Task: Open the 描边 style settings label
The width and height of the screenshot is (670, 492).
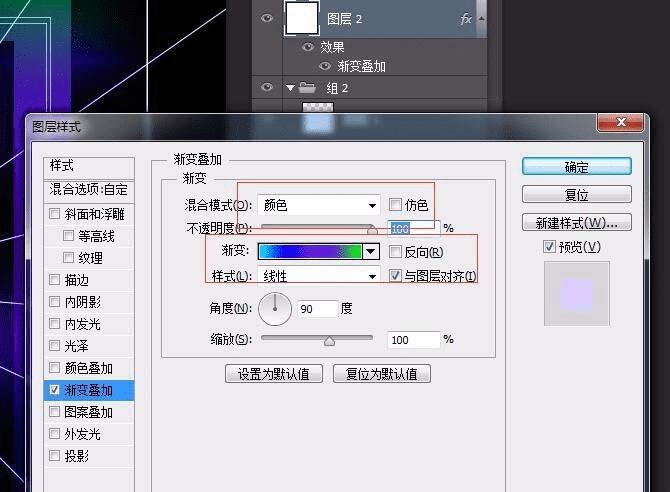Action: [x=76, y=280]
